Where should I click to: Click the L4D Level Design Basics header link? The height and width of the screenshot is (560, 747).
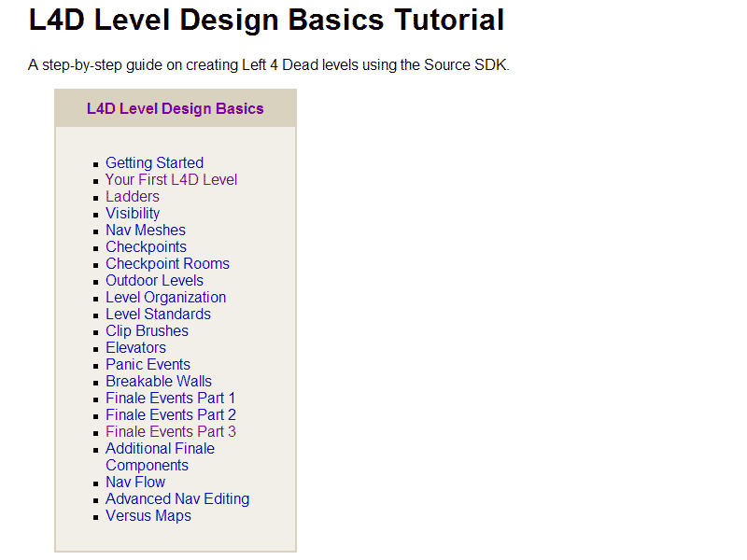coord(176,109)
